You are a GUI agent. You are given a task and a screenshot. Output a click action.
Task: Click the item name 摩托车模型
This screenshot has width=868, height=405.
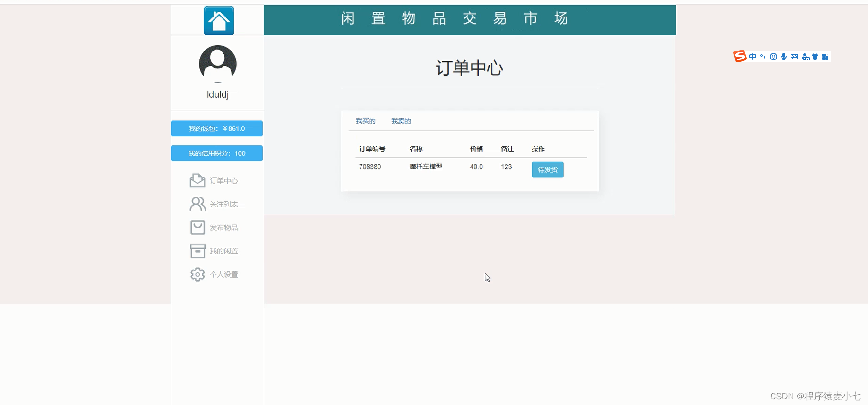(426, 167)
